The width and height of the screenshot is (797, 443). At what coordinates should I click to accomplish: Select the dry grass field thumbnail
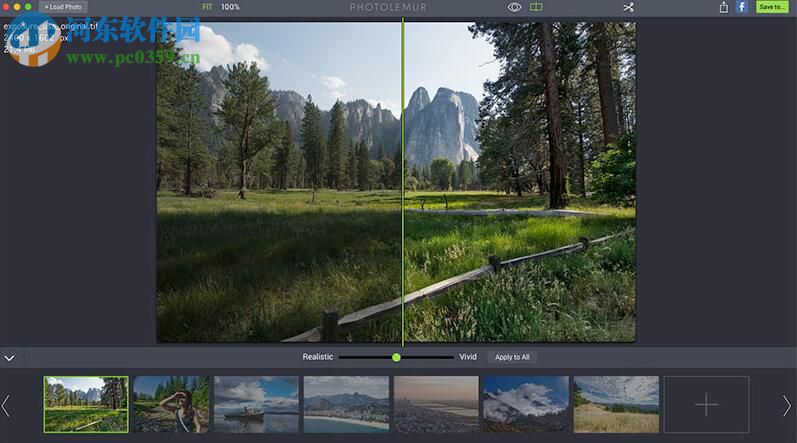coord(616,404)
